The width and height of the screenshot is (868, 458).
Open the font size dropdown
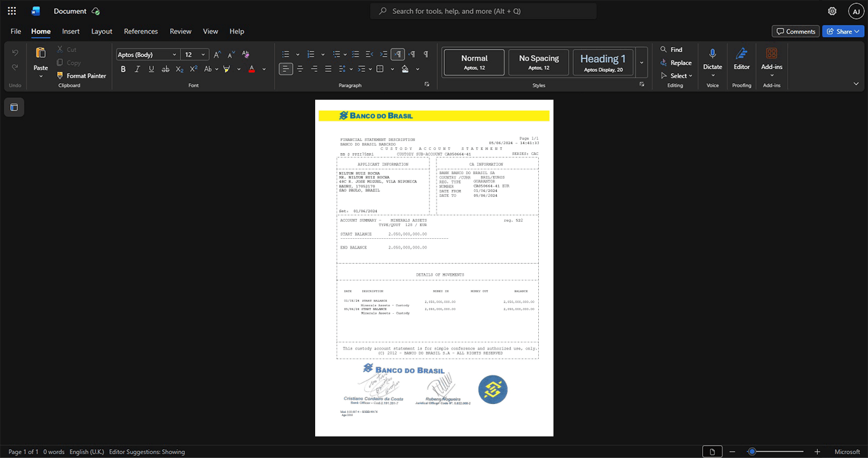(203, 55)
